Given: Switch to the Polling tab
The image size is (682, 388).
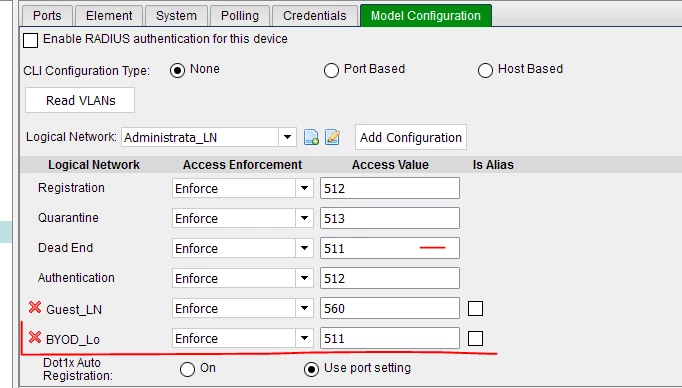Looking at the screenshot, I should coord(240,16).
